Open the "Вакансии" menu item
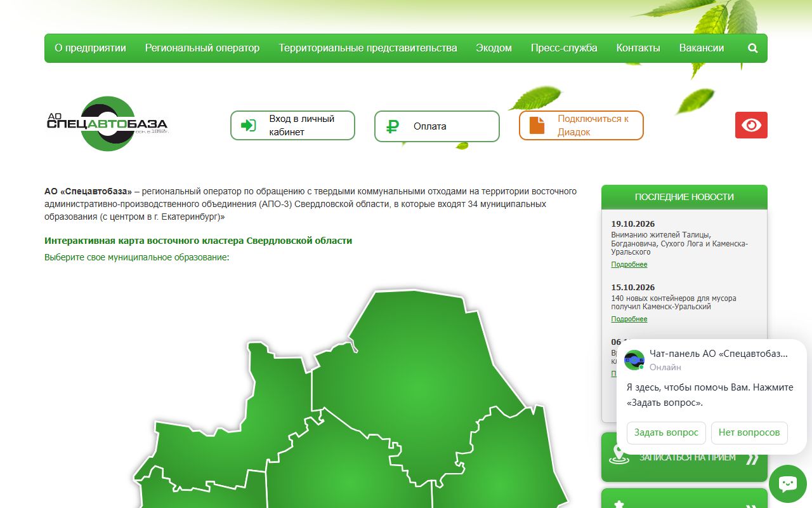Screen dimensions: 812x508 pos(702,48)
